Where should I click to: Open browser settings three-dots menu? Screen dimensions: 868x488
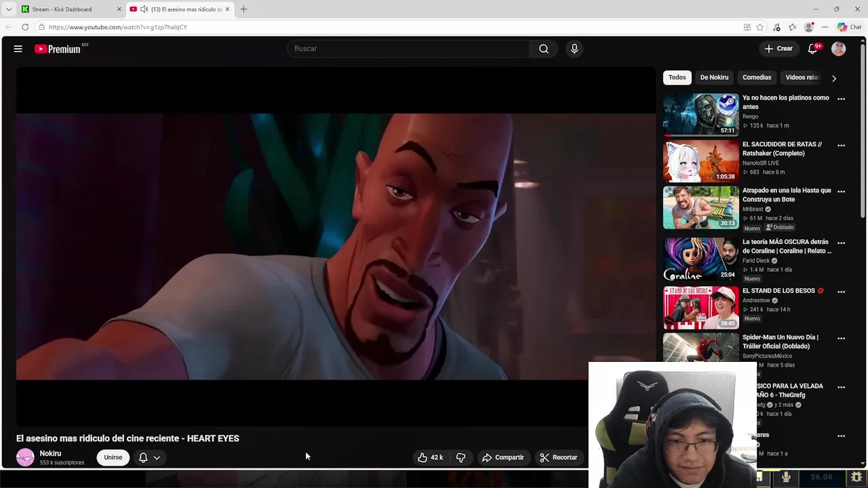tap(825, 27)
